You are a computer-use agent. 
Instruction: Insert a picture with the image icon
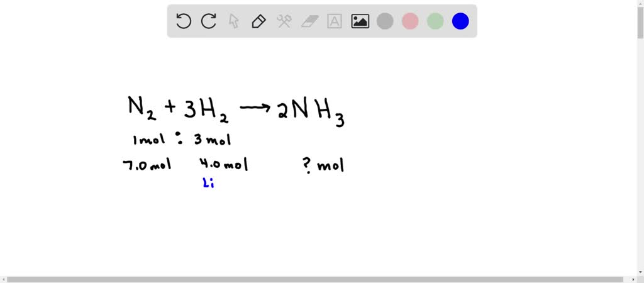pos(360,21)
